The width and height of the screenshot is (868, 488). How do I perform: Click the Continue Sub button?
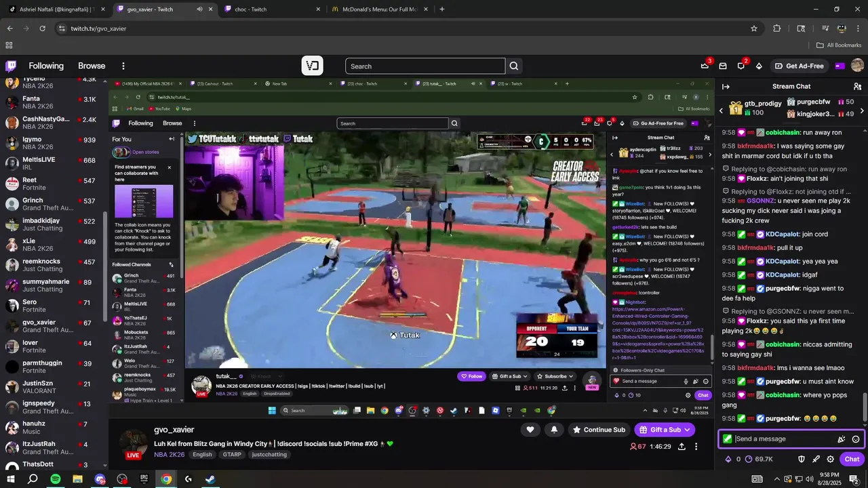(x=598, y=430)
